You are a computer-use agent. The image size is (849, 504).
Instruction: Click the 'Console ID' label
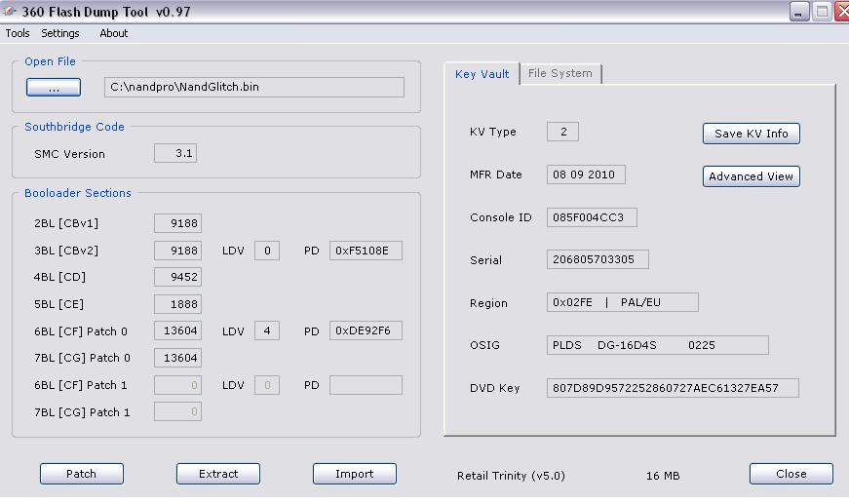click(500, 217)
